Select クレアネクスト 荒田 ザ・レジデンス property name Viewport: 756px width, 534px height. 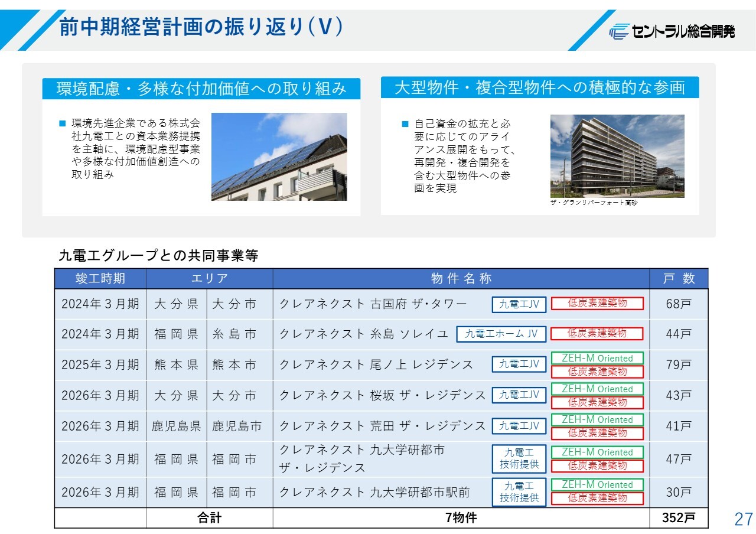pyautogui.click(x=382, y=426)
